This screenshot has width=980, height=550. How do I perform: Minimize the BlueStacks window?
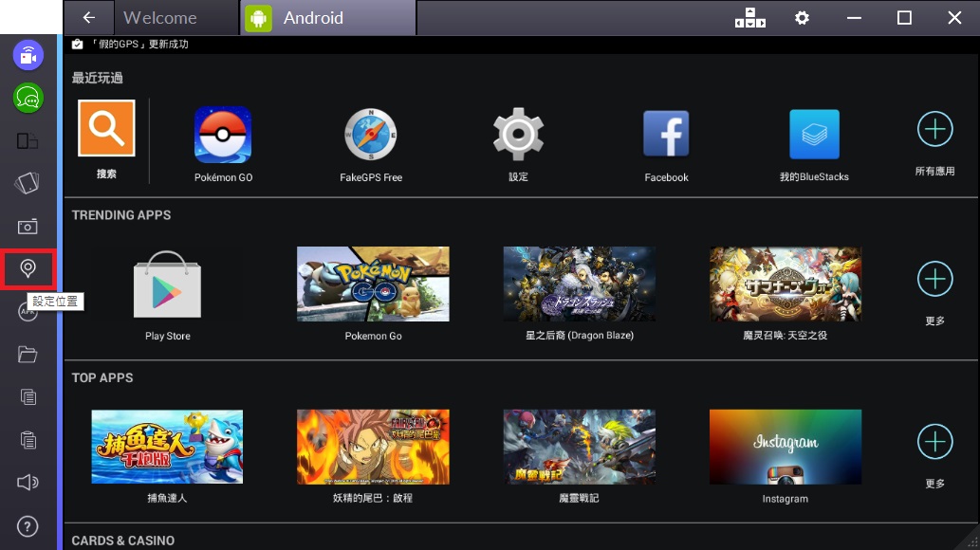[x=855, y=18]
